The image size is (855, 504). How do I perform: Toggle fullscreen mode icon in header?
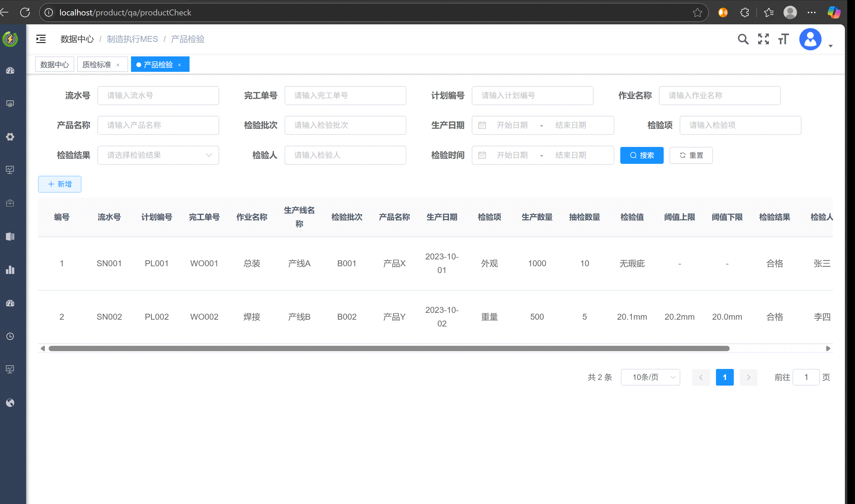point(763,39)
